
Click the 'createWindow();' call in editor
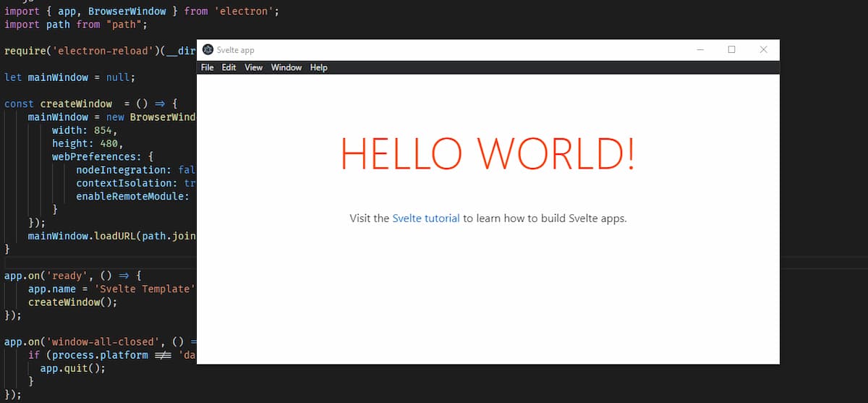click(x=72, y=302)
